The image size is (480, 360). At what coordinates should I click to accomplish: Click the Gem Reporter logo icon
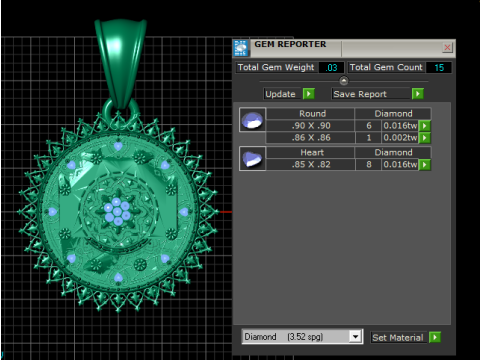click(241, 48)
